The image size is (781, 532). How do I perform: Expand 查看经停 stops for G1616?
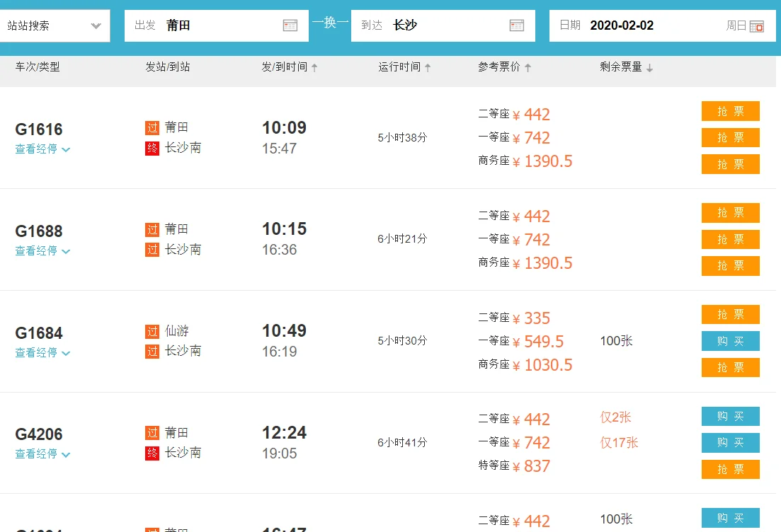click(x=42, y=149)
